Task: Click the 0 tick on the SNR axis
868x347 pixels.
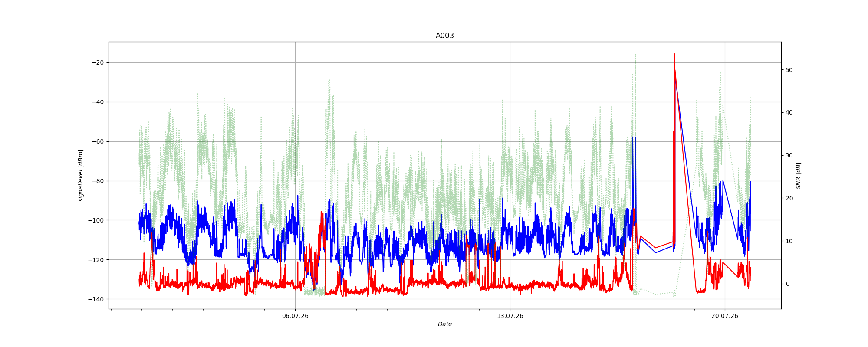Action: tap(787, 284)
